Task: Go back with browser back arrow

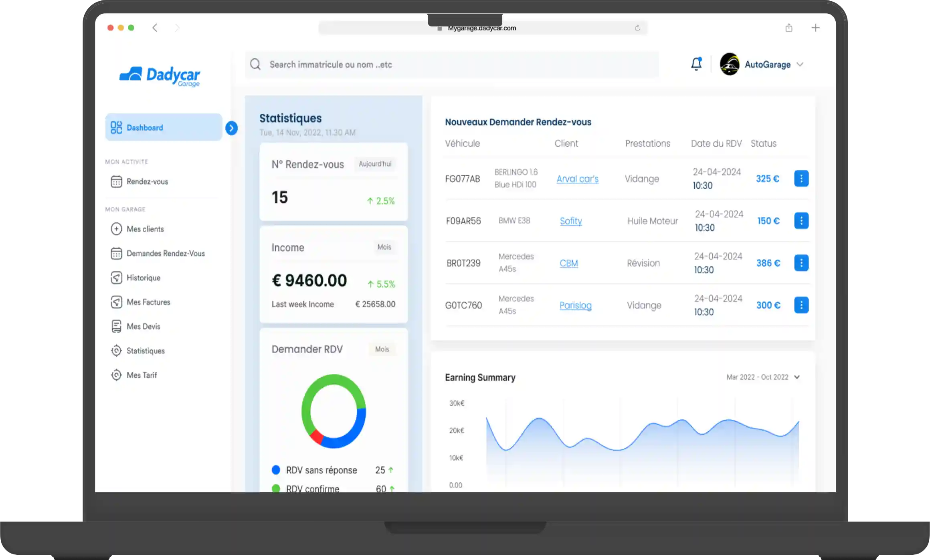Action: pos(155,28)
